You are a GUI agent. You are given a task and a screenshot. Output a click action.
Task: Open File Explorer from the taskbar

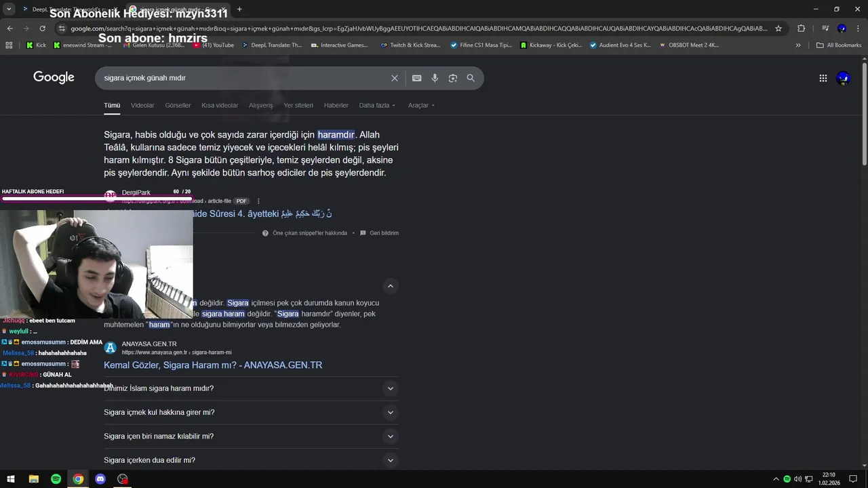point(33,479)
